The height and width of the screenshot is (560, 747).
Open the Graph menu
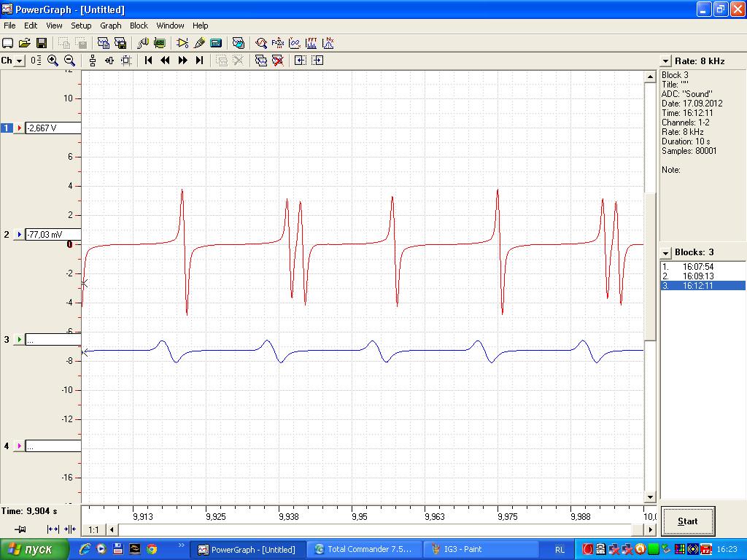point(111,26)
